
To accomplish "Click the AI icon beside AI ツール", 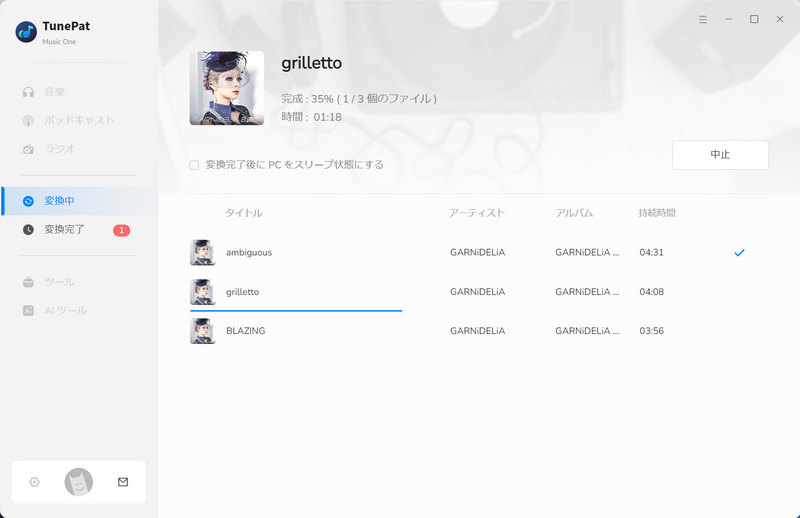I will (x=29, y=310).
